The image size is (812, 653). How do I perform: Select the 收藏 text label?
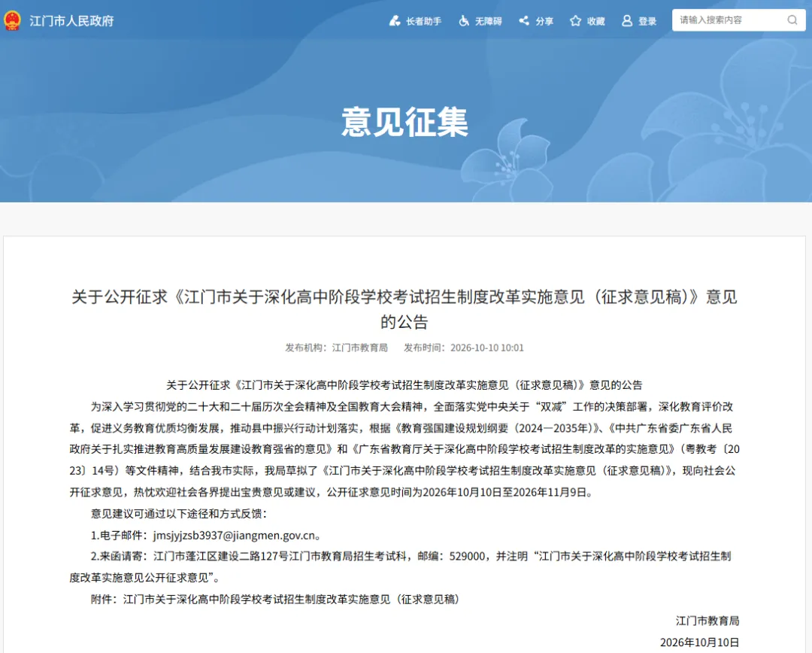[x=596, y=21]
